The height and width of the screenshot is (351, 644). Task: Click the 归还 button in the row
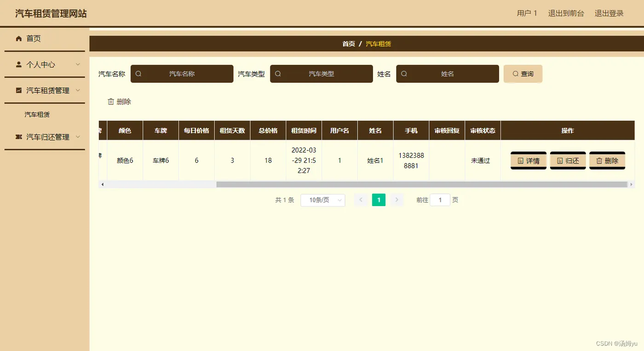coord(568,161)
